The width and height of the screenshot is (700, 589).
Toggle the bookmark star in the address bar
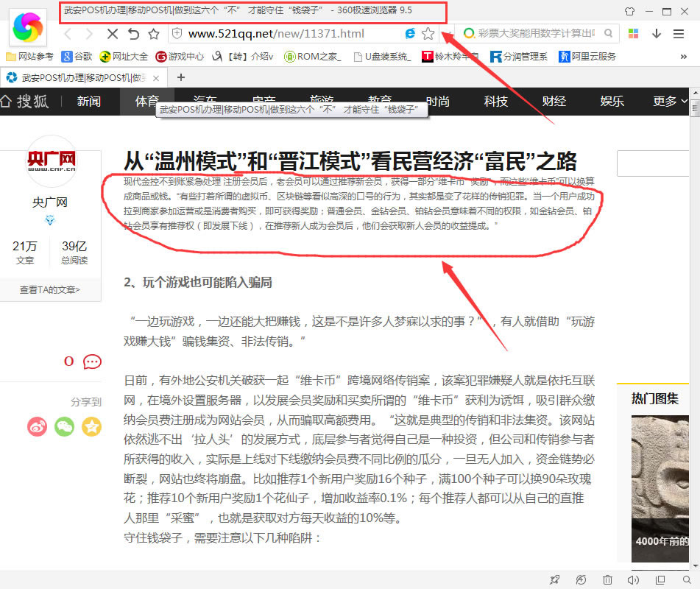tap(428, 33)
